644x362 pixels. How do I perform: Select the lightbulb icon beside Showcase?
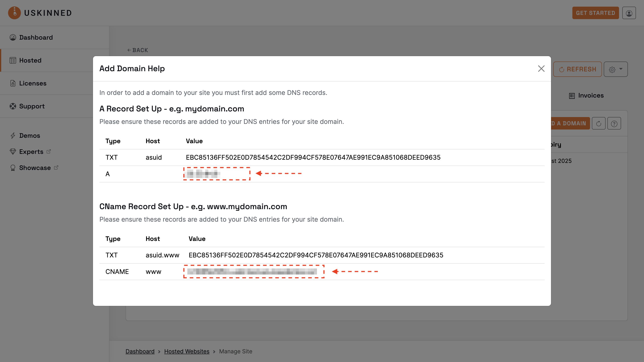(x=13, y=168)
